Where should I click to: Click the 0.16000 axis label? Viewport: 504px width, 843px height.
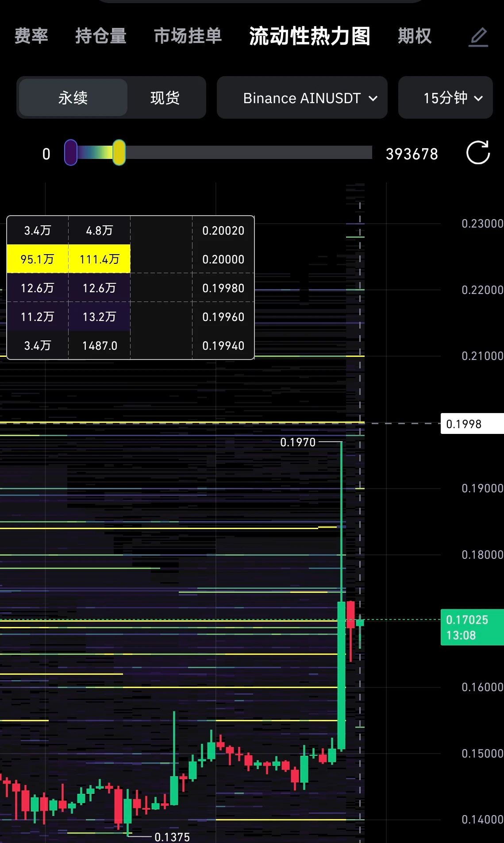482,687
